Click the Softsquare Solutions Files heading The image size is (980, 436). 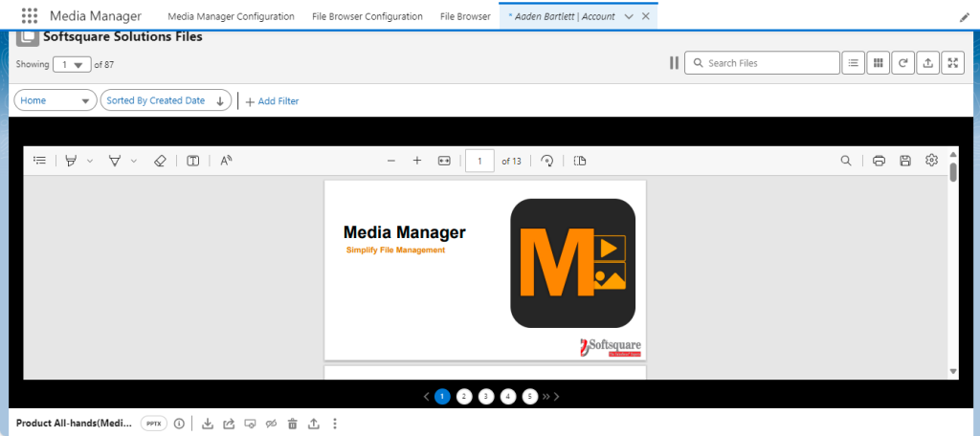pos(122,37)
